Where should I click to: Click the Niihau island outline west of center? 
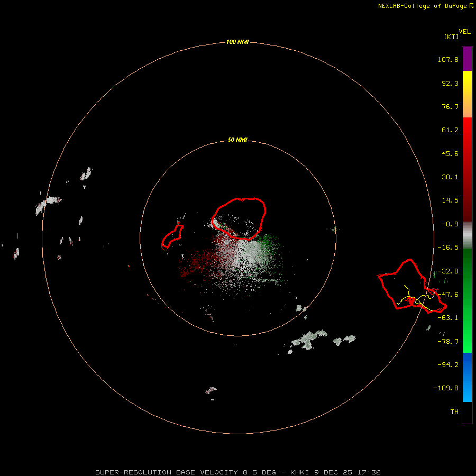172,237
